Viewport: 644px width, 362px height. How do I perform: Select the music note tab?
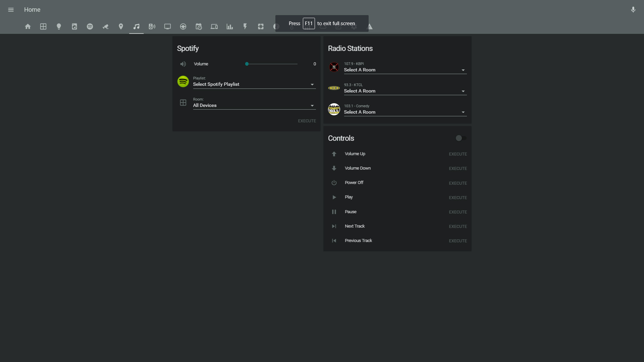coord(137,26)
